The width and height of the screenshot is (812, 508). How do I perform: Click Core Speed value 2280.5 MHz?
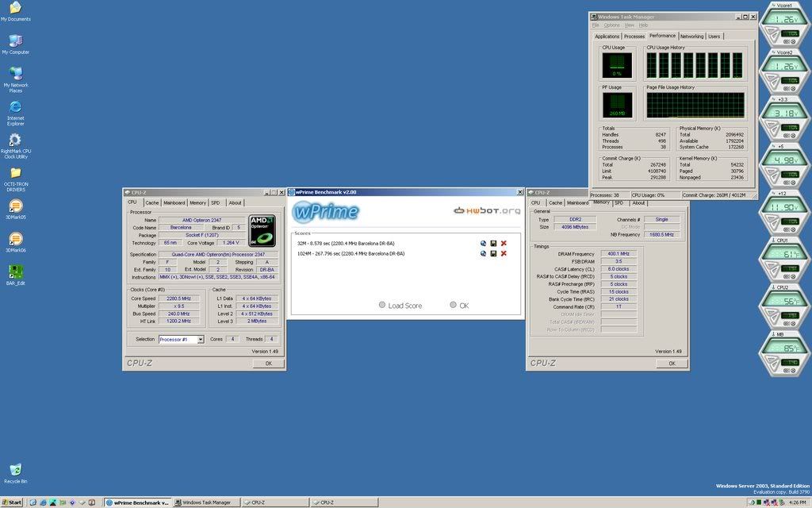tap(178, 298)
